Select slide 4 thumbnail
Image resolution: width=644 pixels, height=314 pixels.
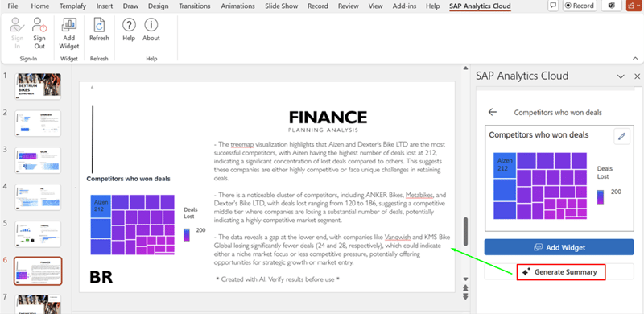38,197
